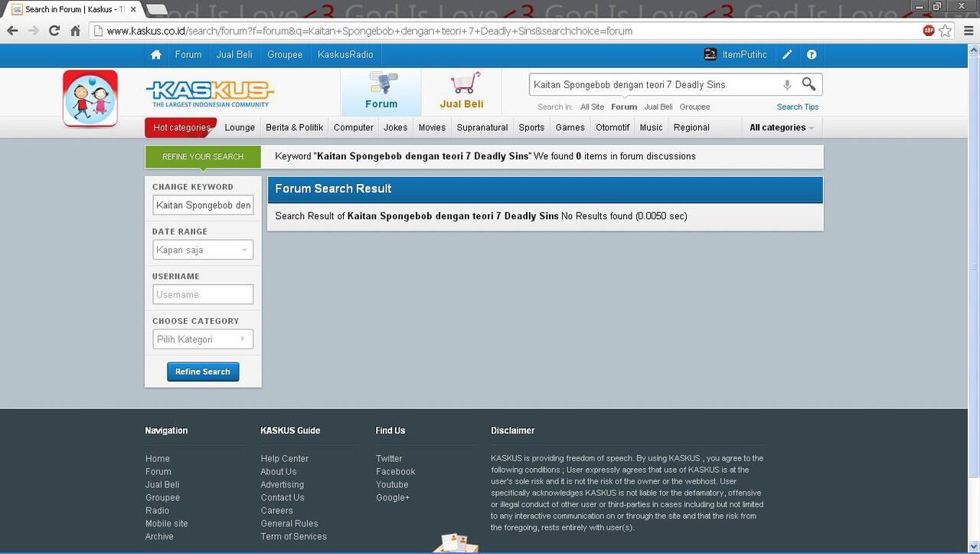Open the Facebook footer link
Viewport: 980px width, 554px height.
[396, 471]
